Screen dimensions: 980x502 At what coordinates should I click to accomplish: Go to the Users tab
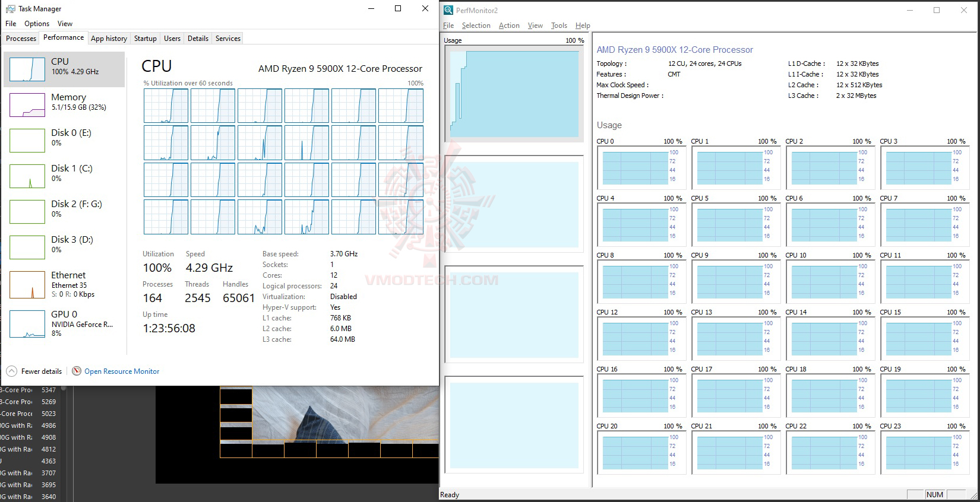point(172,39)
